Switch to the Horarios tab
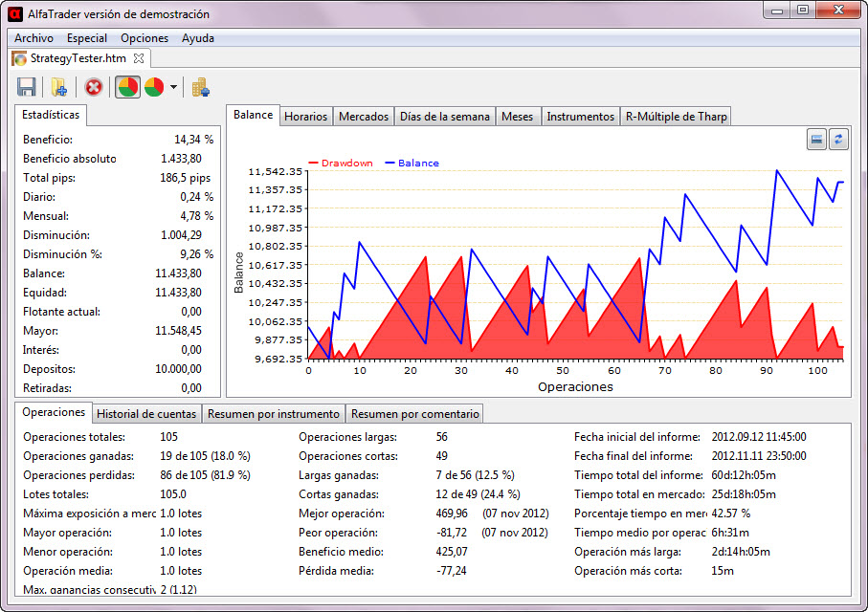 coord(306,117)
